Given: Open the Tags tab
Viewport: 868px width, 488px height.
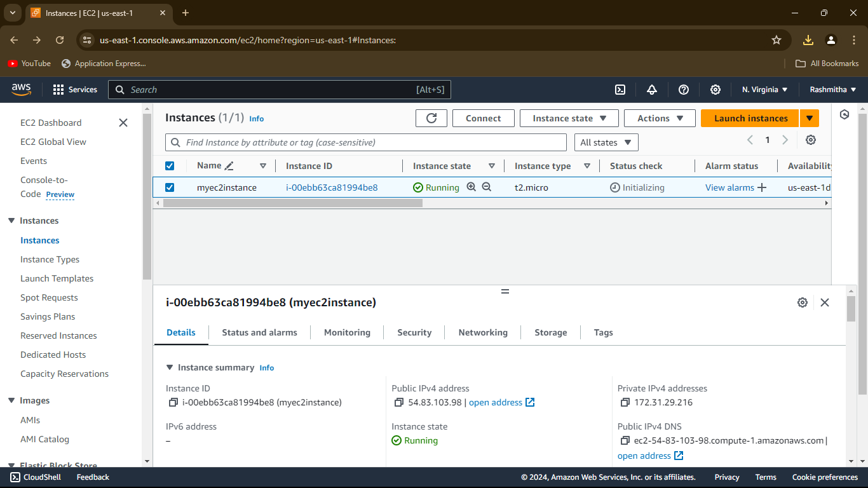Looking at the screenshot, I should (604, 332).
